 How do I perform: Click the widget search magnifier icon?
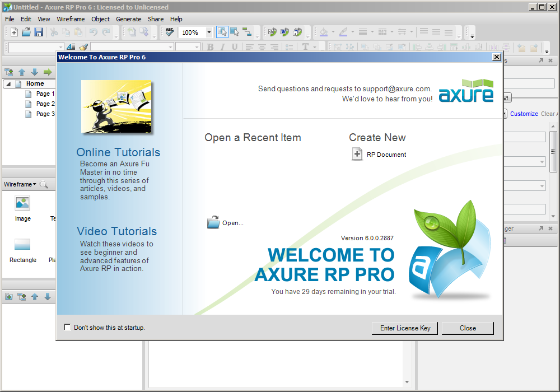44,184
